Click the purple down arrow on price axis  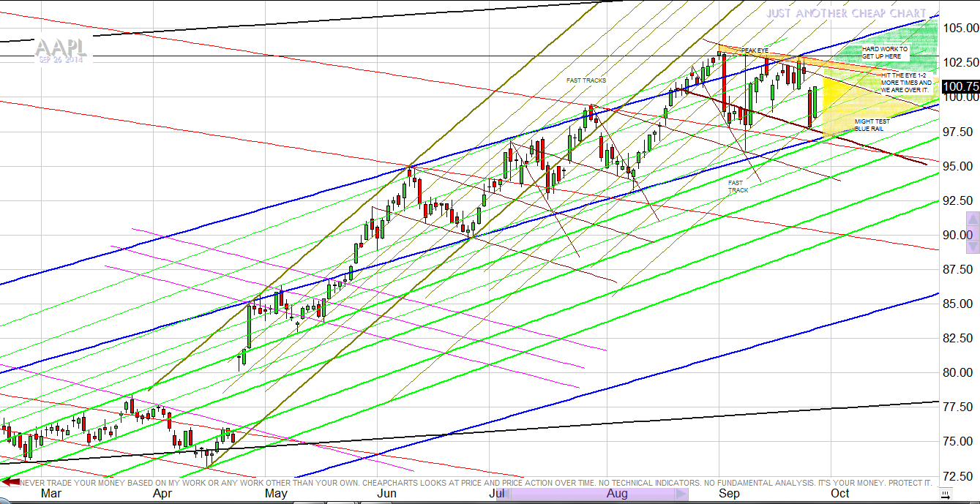click(973, 248)
